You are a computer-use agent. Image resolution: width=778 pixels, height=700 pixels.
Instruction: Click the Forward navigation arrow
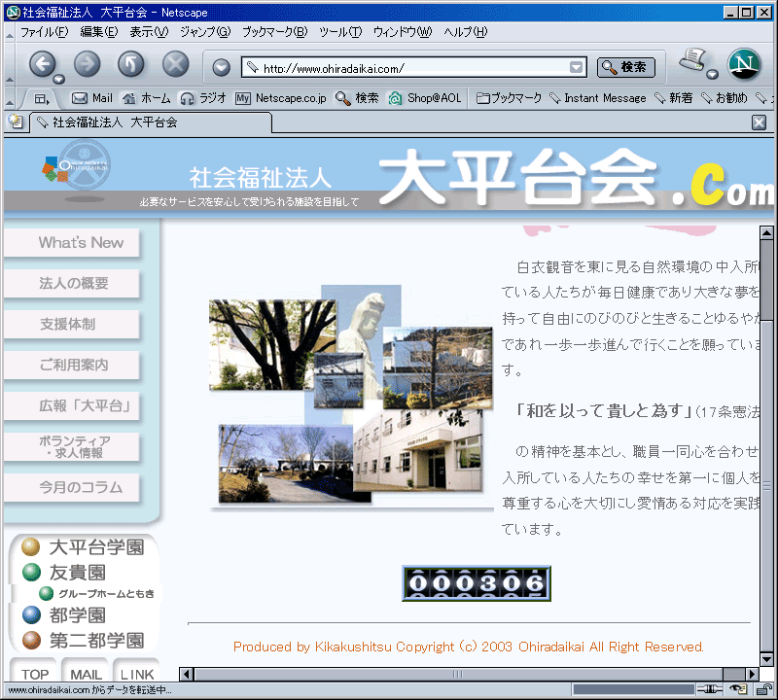pos(88,64)
